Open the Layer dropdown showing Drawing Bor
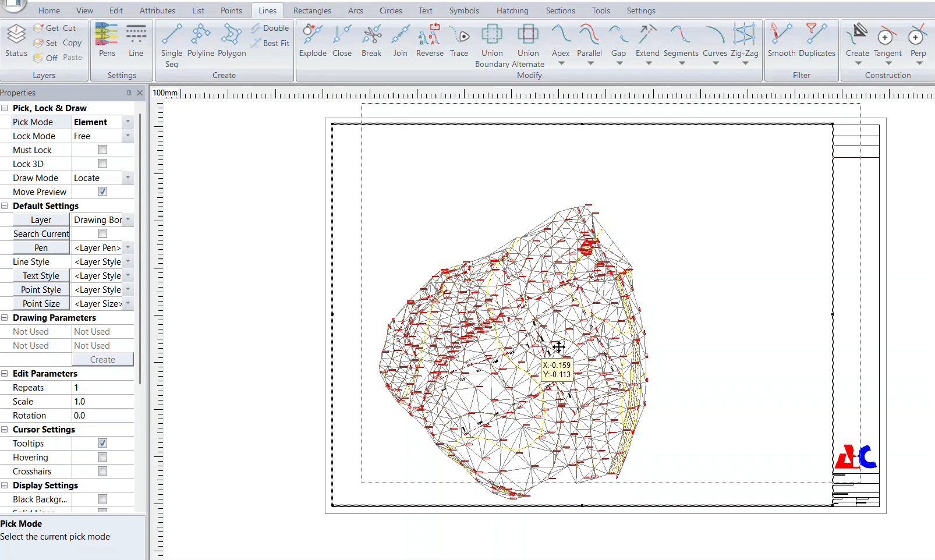 point(127,219)
